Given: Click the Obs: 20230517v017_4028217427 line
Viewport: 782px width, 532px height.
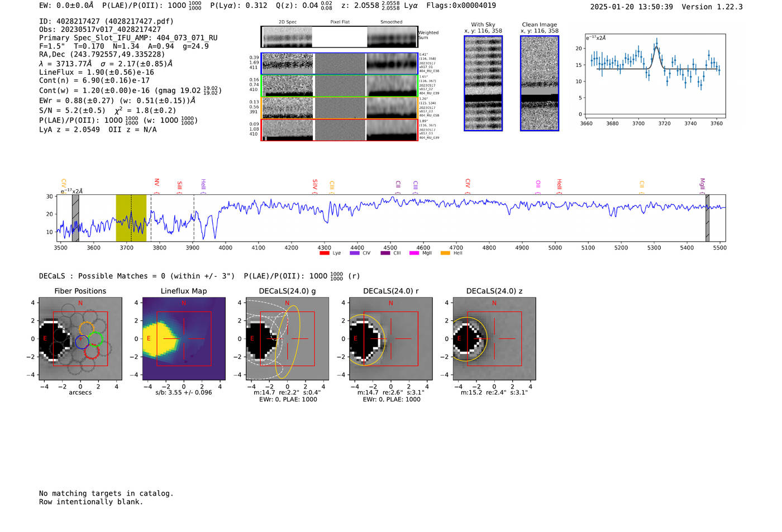Looking at the screenshot, I should pos(100,30).
